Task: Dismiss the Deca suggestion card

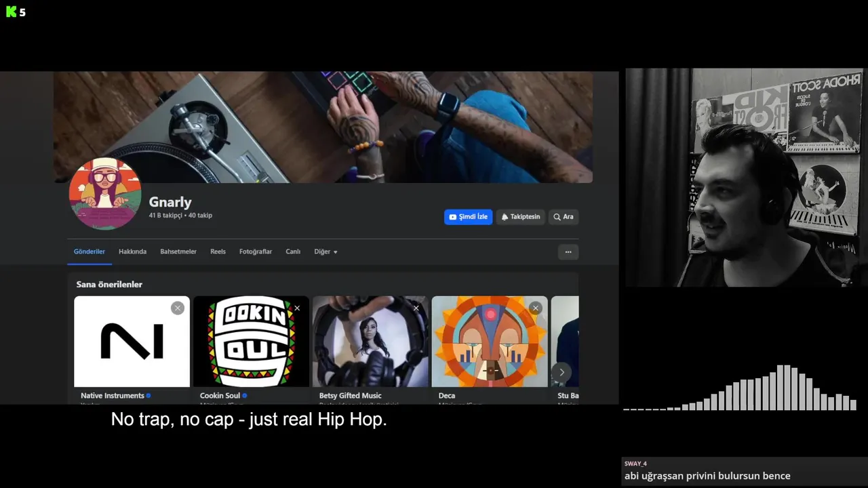Action: point(535,308)
